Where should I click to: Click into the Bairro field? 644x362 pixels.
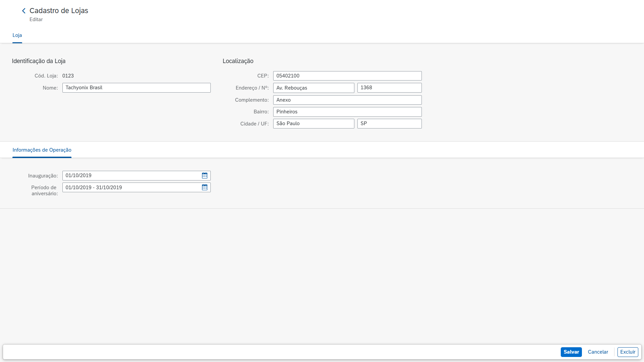347,112
